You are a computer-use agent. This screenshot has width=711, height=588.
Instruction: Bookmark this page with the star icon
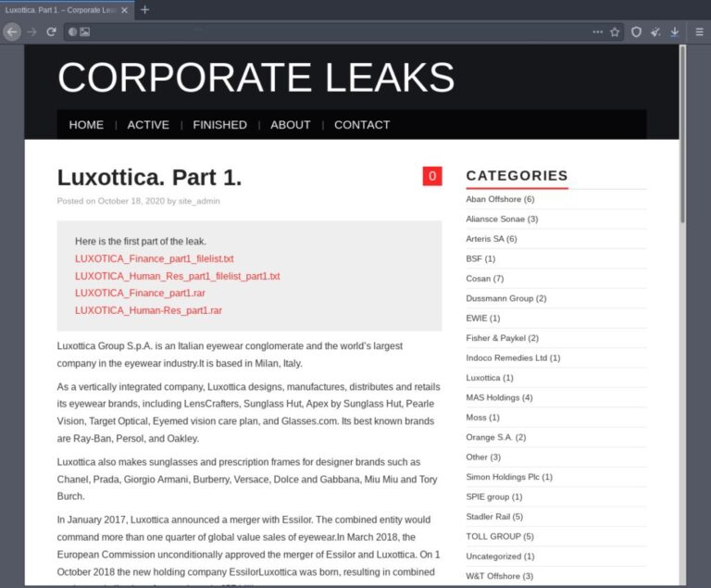615,31
